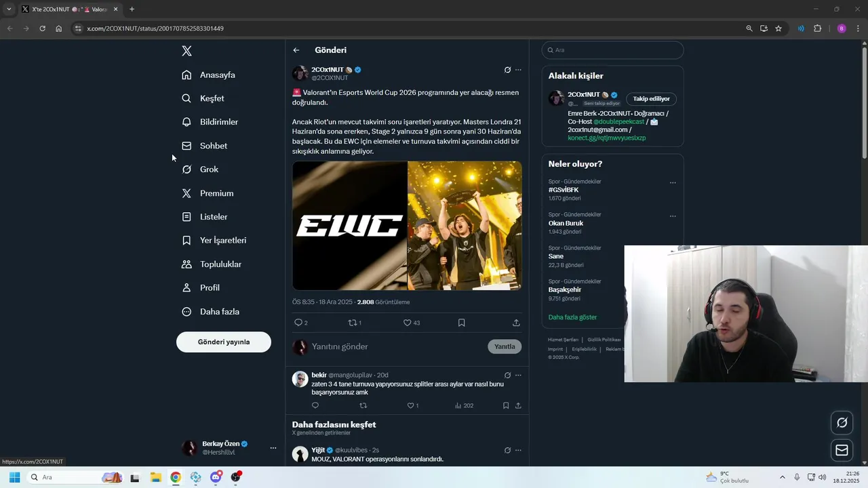
Task: Open Topluluklar communities
Action: [212, 264]
